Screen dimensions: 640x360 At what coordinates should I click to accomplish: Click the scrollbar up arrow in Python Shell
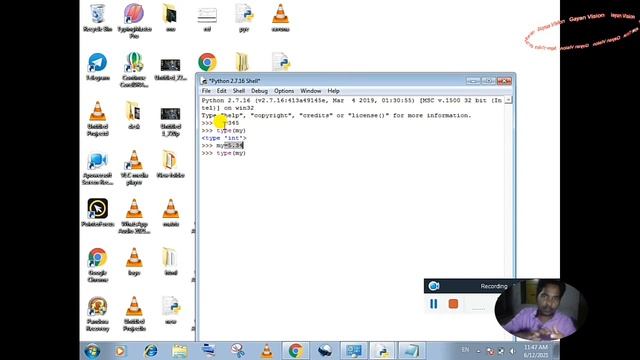(x=508, y=100)
